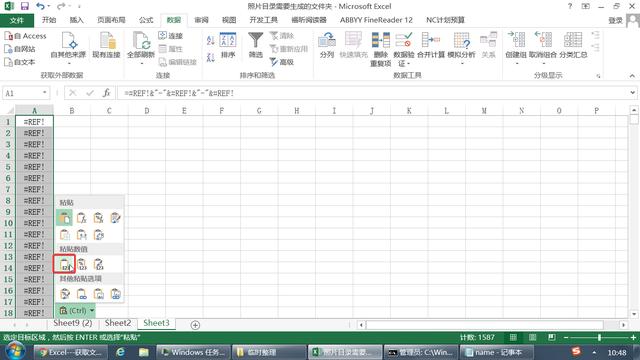
Task: Click the insert function fx button
Action: click(107, 93)
